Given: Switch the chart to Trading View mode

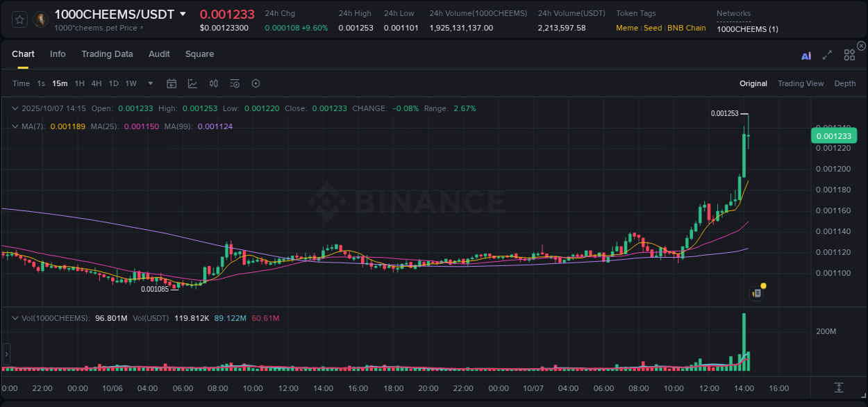Looking at the screenshot, I should click(x=801, y=83).
